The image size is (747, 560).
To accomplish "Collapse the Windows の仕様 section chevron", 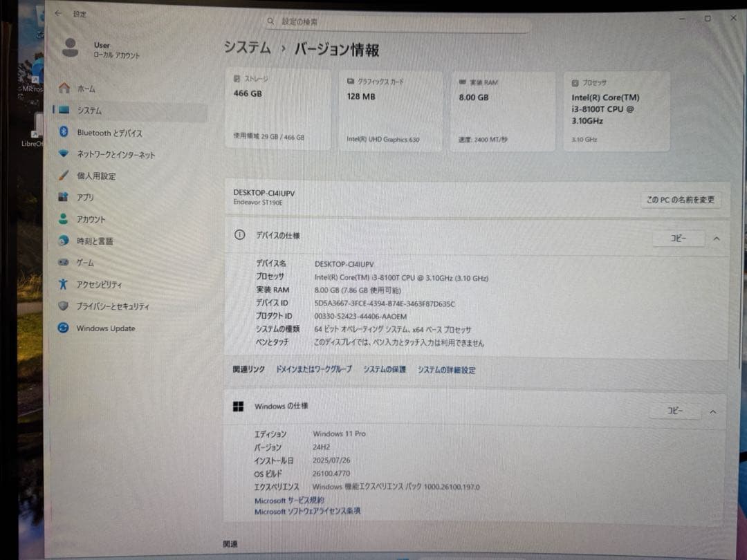I will pyautogui.click(x=712, y=411).
